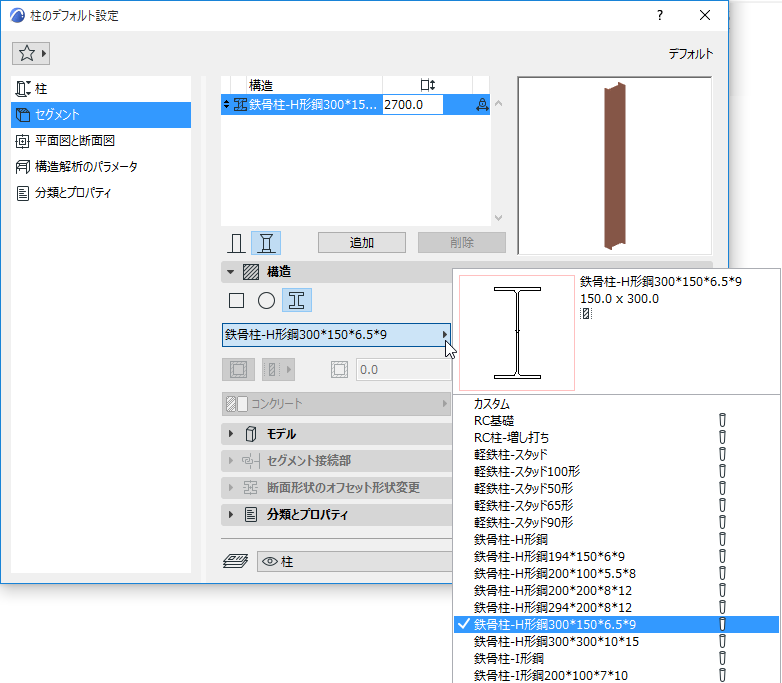Click the disabled 削除 button
The width and height of the screenshot is (782, 683).
click(x=462, y=242)
